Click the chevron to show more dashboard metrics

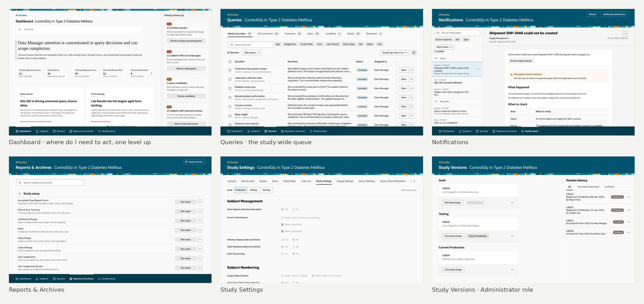152,74
